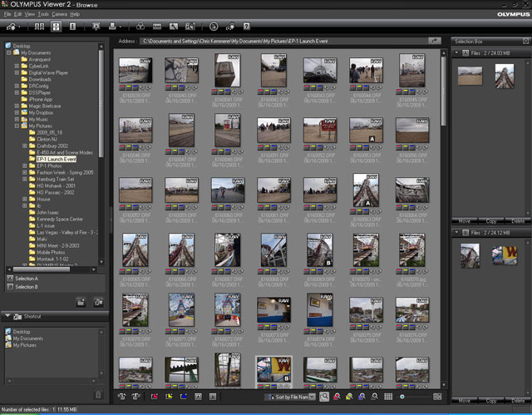Open the Camera menu
Image resolution: width=532 pixels, height=415 pixels.
59,14
